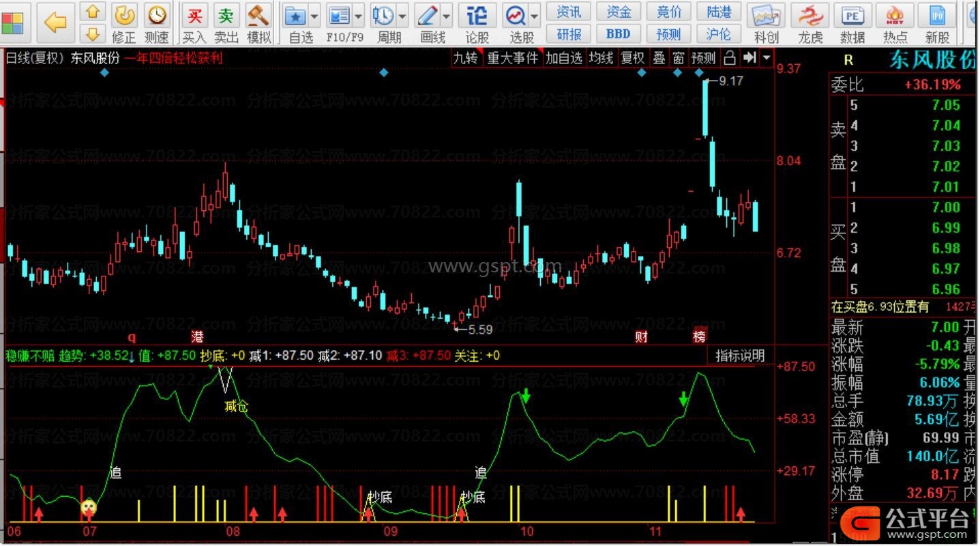Click the BBD button
Screen dimensions: 980x546
[619, 33]
